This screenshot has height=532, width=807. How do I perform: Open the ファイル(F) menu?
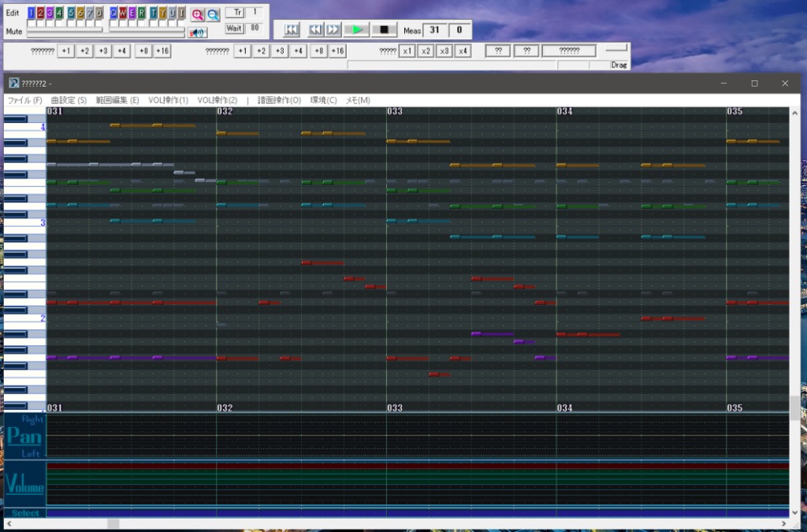24,100
